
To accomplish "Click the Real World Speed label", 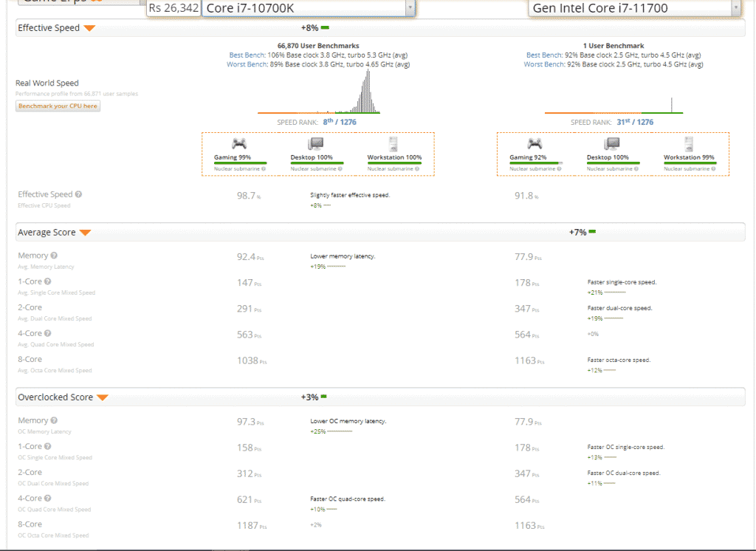I will point(47,83).
